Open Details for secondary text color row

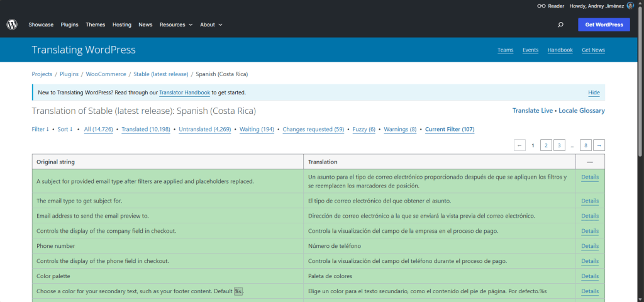(x=590, y=291)
